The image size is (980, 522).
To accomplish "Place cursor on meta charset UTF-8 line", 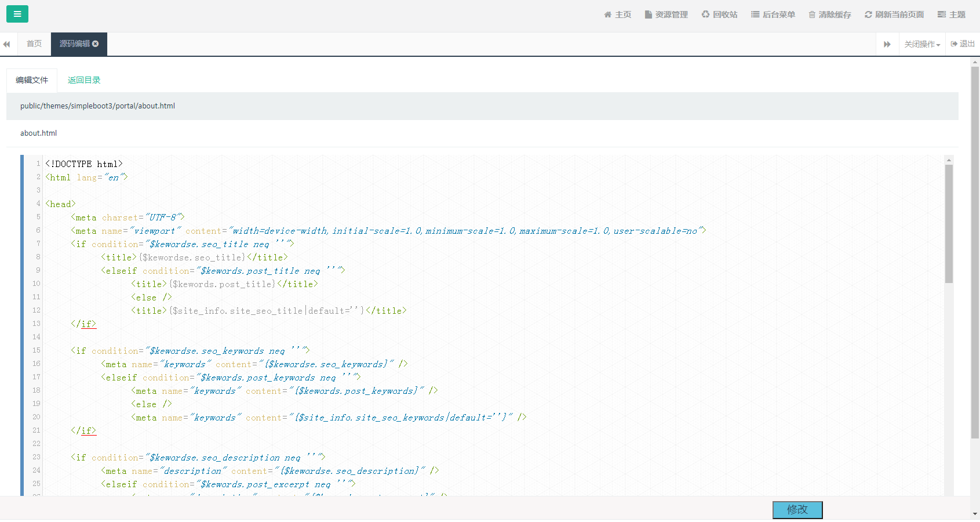I will pyautogui.click(x=127, y=217).
